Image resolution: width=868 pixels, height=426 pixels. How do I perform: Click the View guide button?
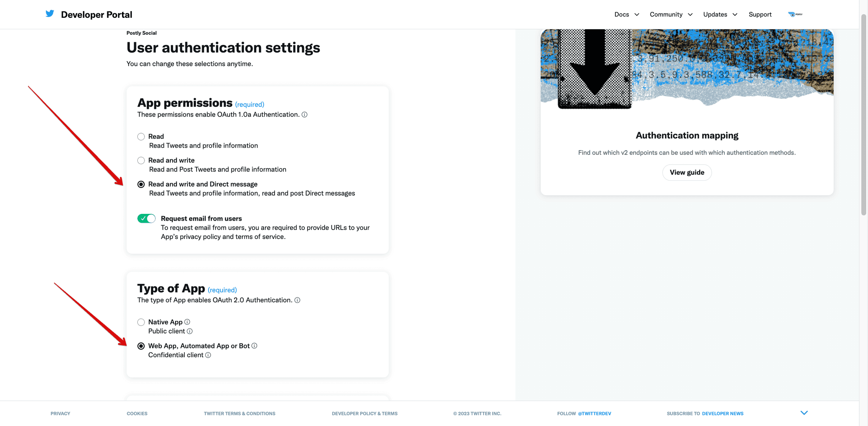point(687,172)
